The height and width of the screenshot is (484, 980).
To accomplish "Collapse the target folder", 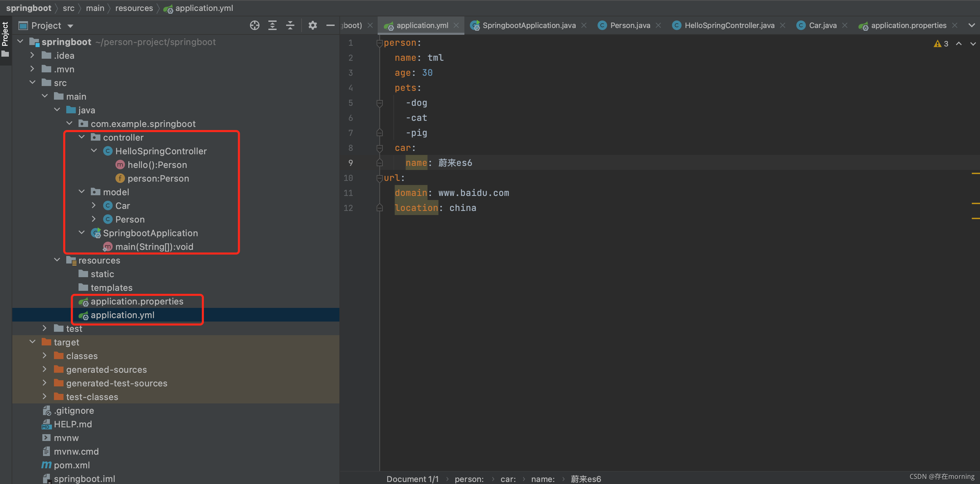I will pyautogui.click(x=33, y=342).
